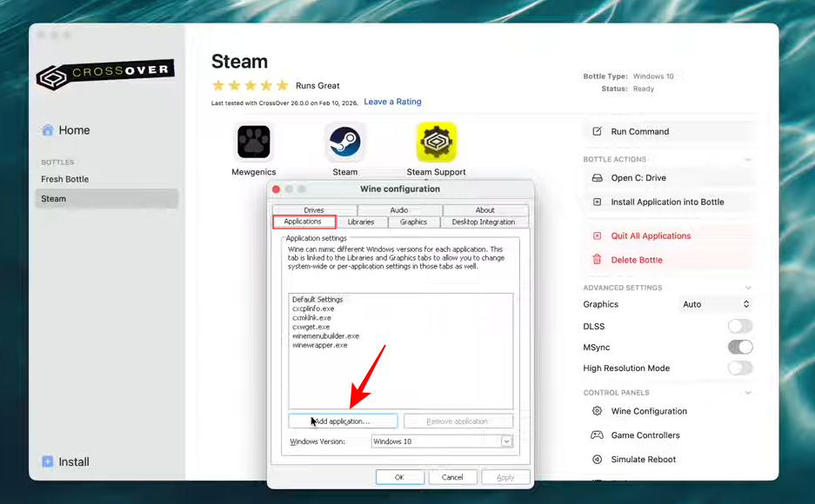The image size is (815, 504).
Task: Click the Leave a Rating link
Action: (x=392, y=102)
